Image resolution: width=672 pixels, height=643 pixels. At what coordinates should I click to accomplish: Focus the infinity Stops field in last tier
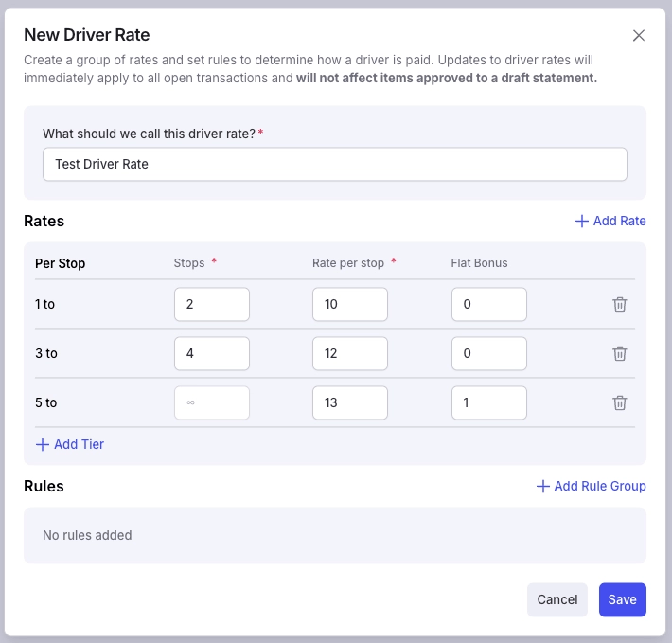(212, 403)
